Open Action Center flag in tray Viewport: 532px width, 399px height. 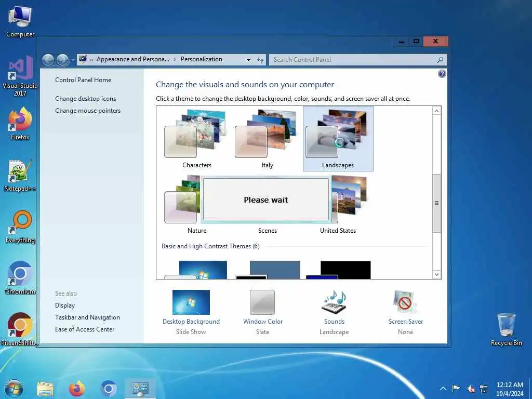click(456, 389)
